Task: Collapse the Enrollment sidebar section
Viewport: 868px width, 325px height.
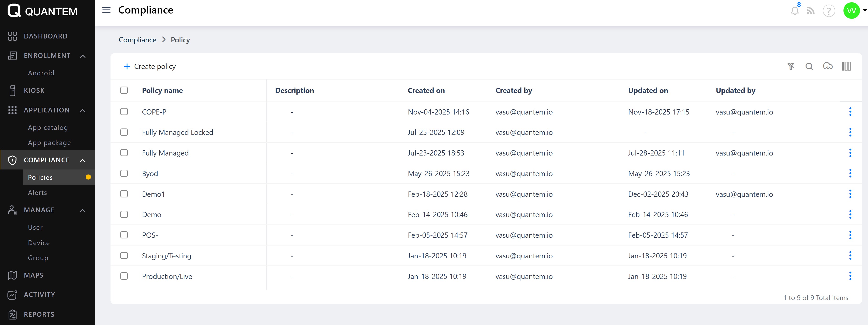Action: pos(83,56)
